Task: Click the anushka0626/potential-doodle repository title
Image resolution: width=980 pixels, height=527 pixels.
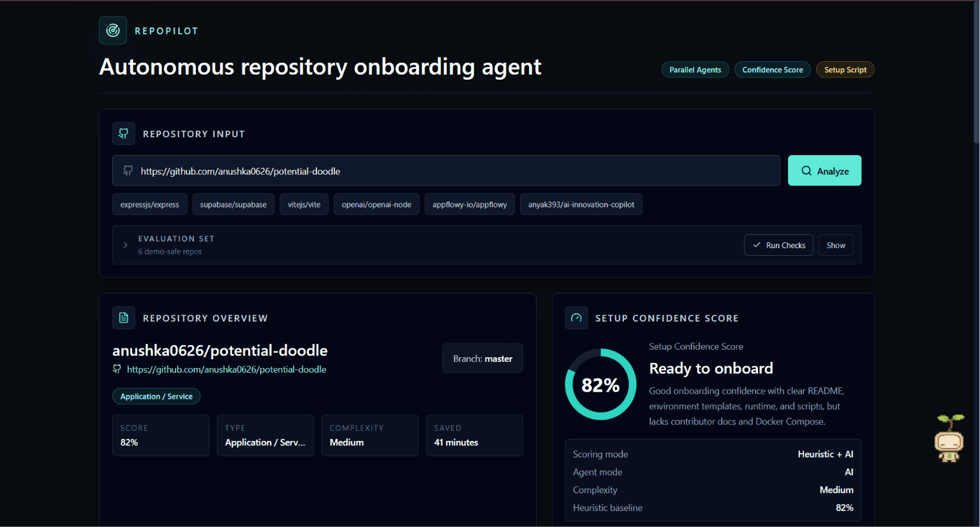Action: 220,350
